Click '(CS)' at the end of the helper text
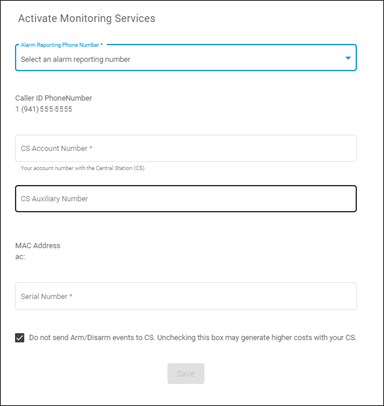The height and width of the screenshot is (406, 384). click(139, 168)
